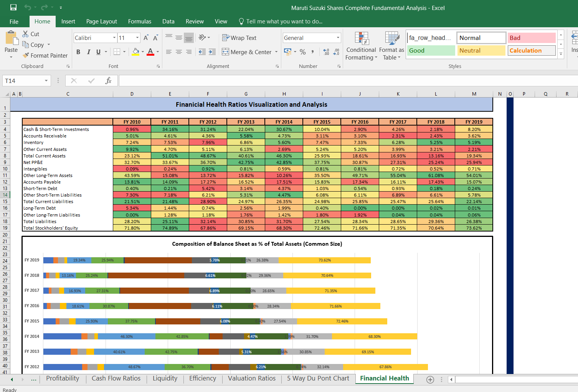Apply comma style number format

click(x=313, y=51)
